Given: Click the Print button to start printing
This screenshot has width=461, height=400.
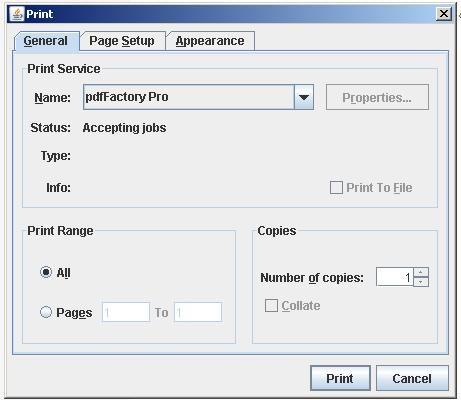Looking at the screenshot, I should coord(340,378).
